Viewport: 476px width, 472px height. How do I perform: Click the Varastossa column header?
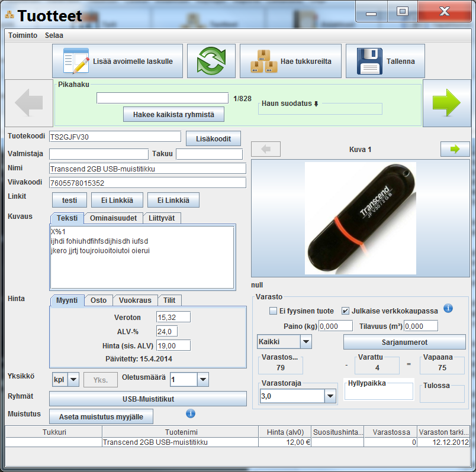click(x=391, y=432)
